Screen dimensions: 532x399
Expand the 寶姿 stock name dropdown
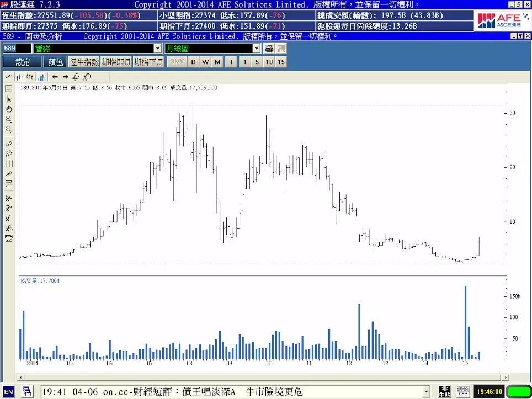(158, 49)
